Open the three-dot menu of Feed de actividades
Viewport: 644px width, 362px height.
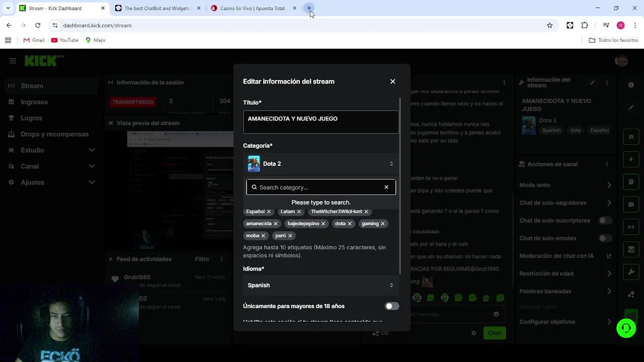pos(221,259)
